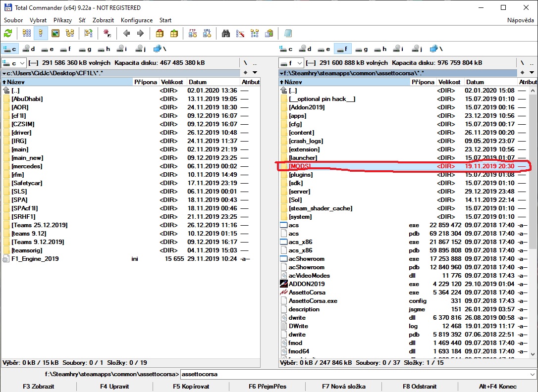Open Synchronize directories toolbar icon
Image resolution: width=538 pixels, height=392 pixels.
point(255,33)
